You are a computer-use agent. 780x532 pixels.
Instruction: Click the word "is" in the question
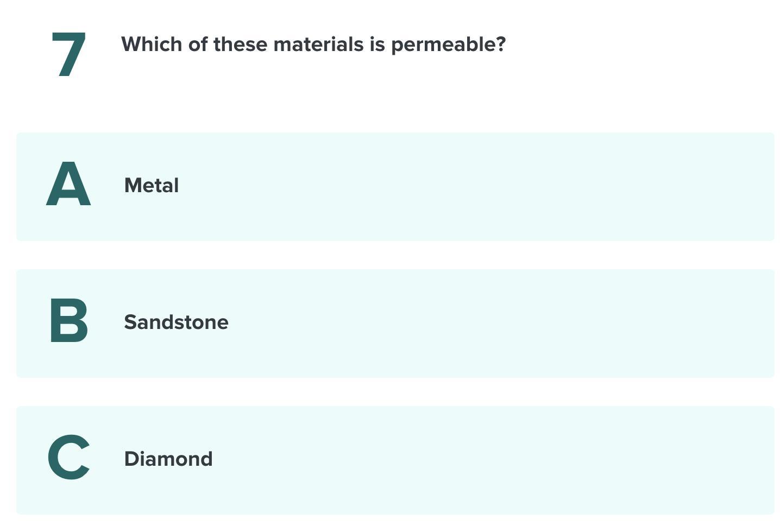377,45
